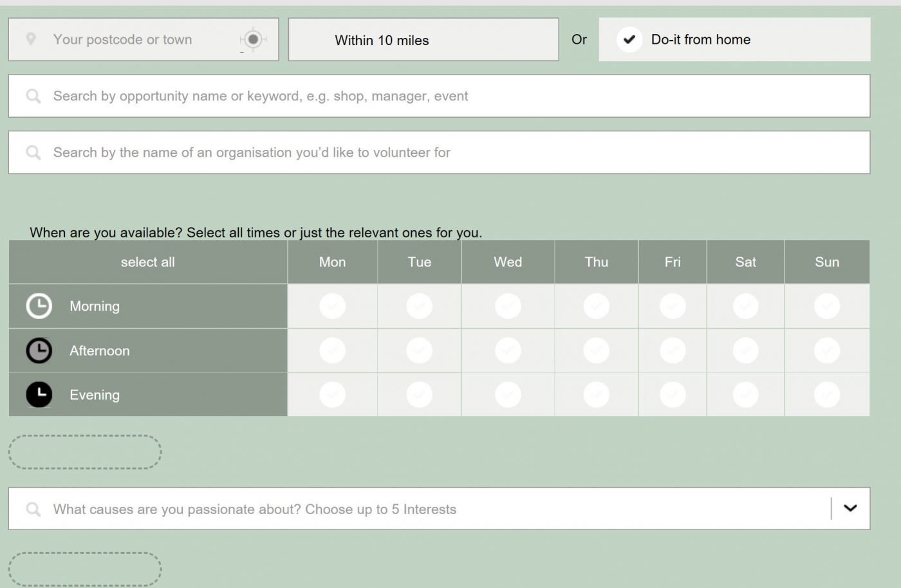Tick Wednesday Afternoon availability
Image resolution: width=901 pixels, height=588 pixels.
pos(508,351)
